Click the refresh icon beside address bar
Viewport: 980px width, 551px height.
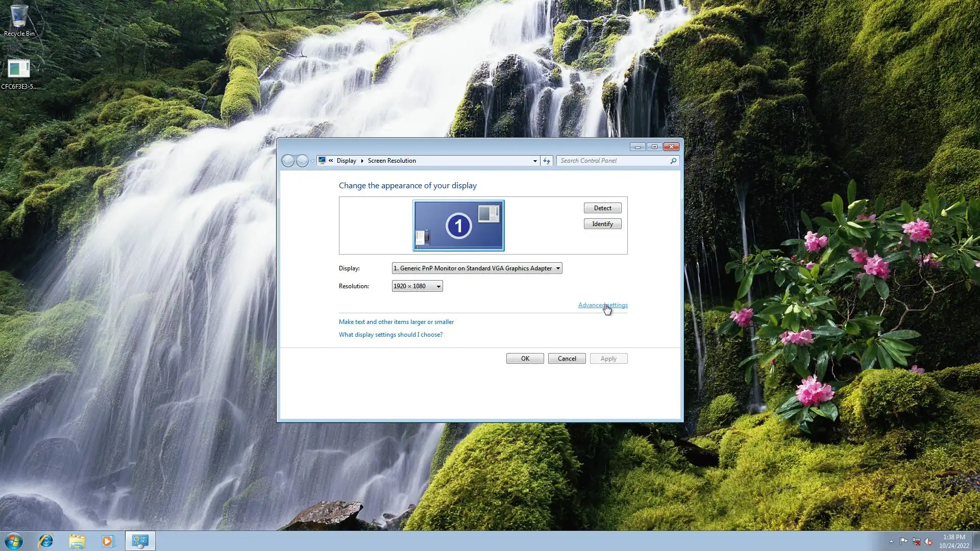[x=547, y=161]
